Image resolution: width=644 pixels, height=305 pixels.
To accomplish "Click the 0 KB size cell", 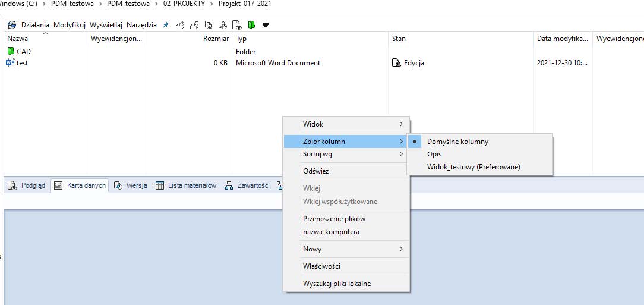I will click(x=220, y=63).
